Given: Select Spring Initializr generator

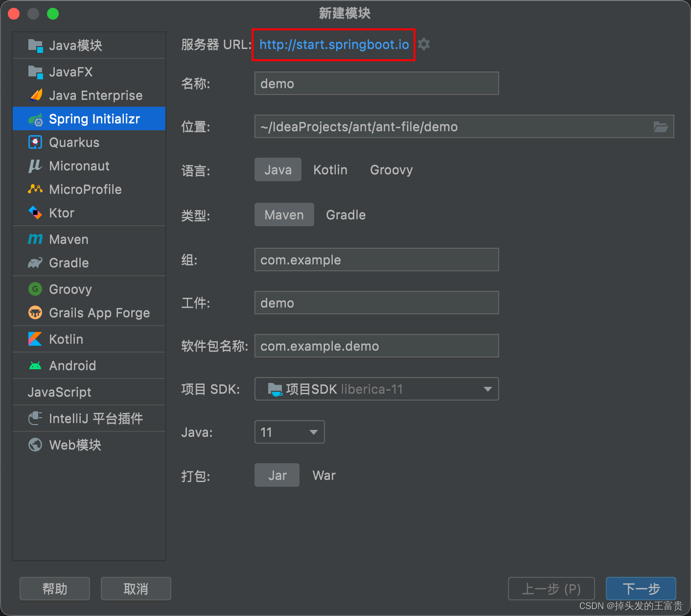Looking at the screenshot, I should click(x=89, y=118).
